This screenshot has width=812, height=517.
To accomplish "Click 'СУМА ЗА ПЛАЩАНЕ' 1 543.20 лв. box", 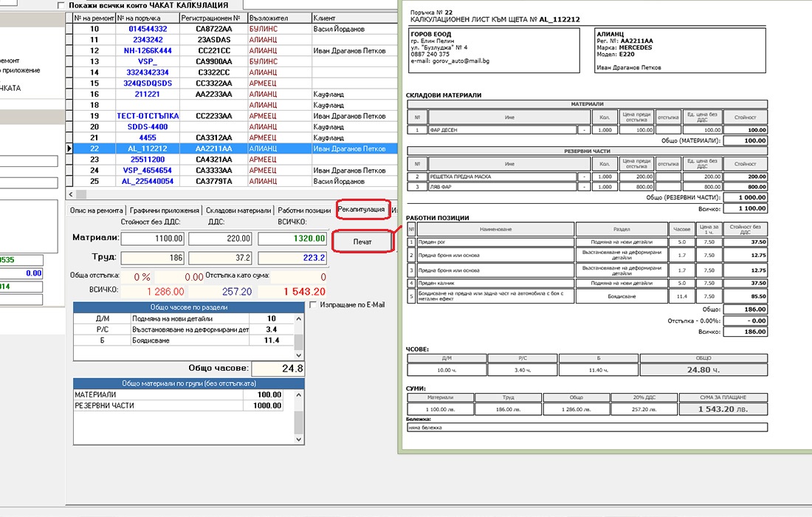I will pyautogui.click(x=723, y=409).
